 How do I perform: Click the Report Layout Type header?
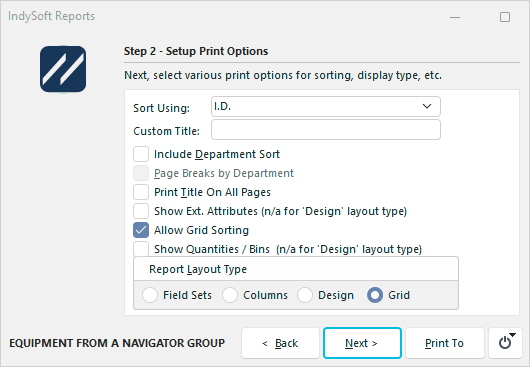[x=198, y=269]
